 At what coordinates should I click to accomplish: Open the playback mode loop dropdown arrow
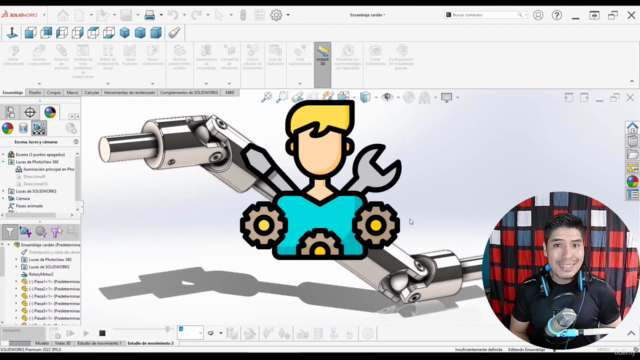tap(221, 333)
